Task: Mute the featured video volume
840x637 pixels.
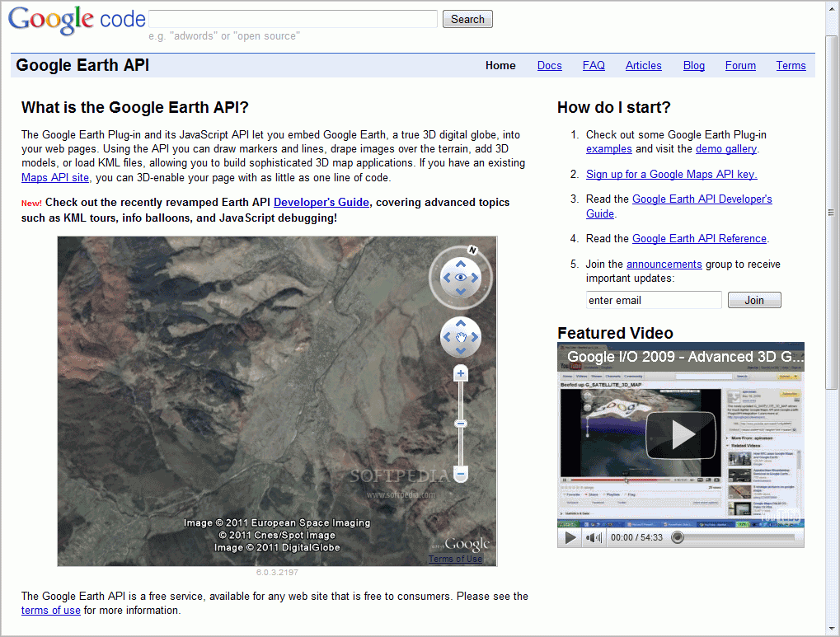Action: (x=594, y=537)
